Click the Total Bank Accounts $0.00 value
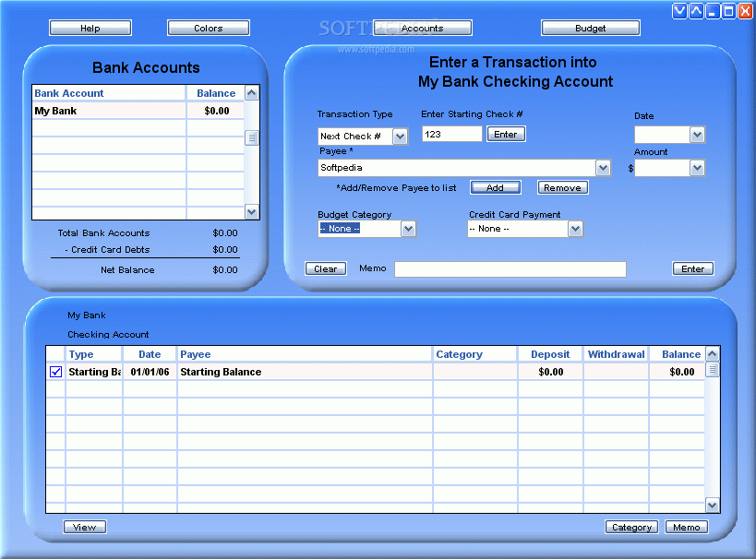 click(x=225, y=232)
